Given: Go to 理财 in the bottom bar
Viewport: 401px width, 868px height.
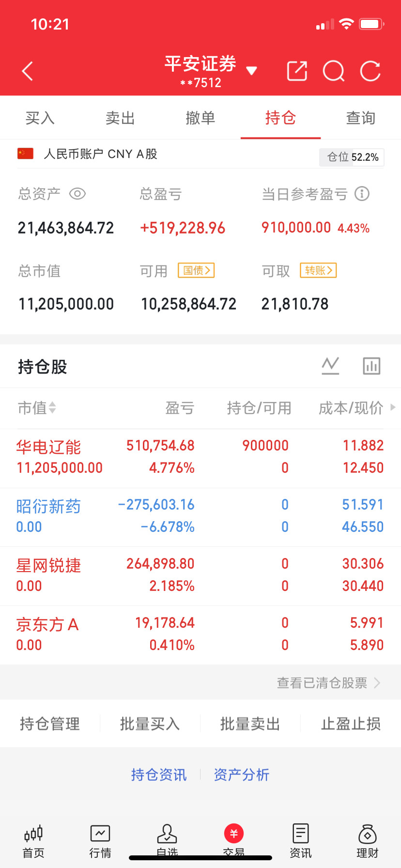Looking at the screenshot, I should pyautogui.click(x=368, y=842).
